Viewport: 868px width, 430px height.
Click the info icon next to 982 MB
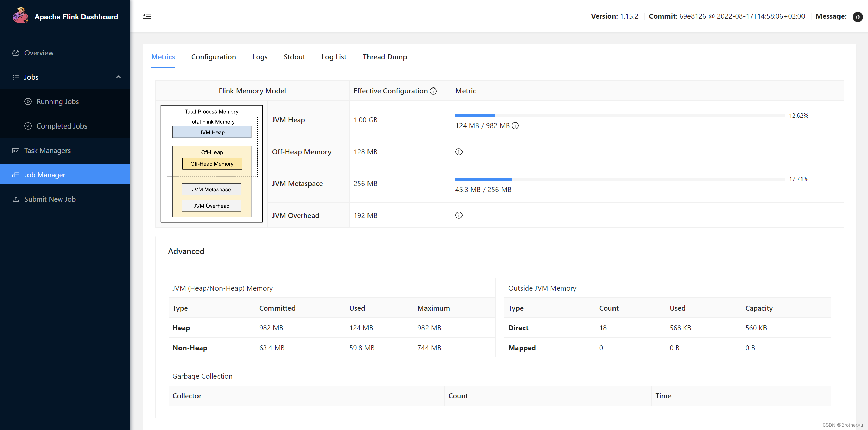pos(515,126)
